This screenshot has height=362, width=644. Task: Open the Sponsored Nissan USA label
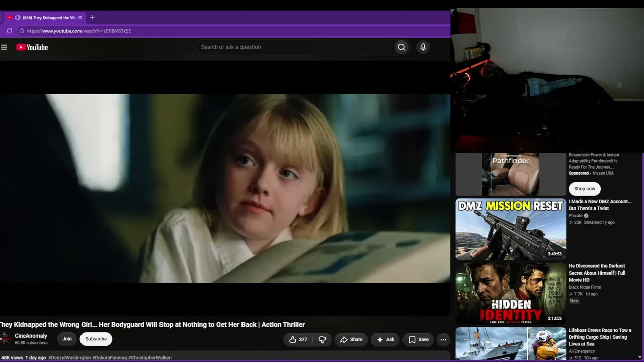point(591,173)
